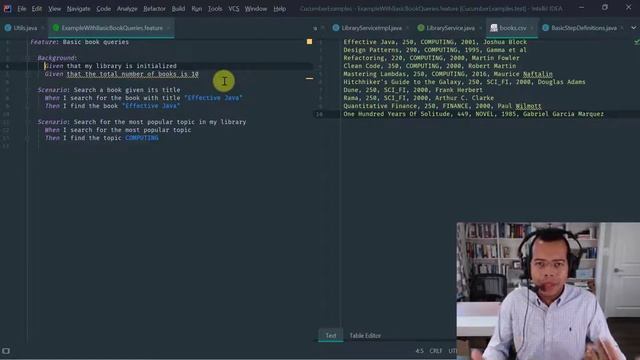Viewport: 640px width, 360px height.
Task: Click the 4:5 caret position in the status bar
Action: [420, 351]
